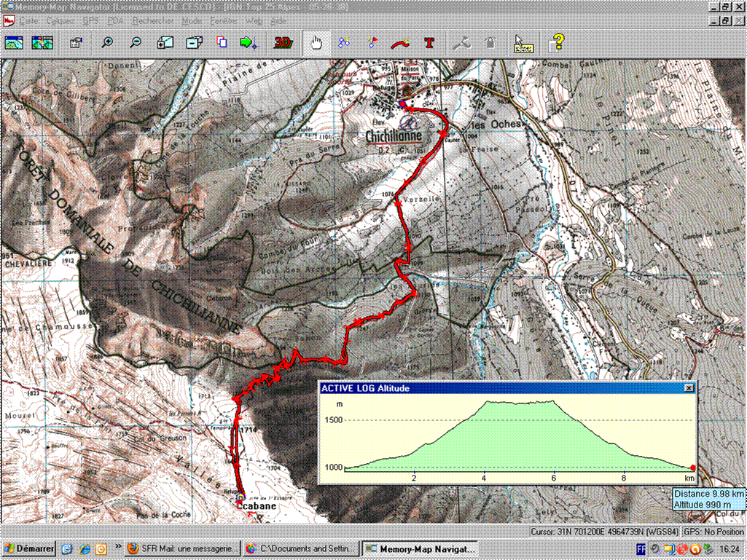Open the Démarrer start button

(x=29, y=548)
